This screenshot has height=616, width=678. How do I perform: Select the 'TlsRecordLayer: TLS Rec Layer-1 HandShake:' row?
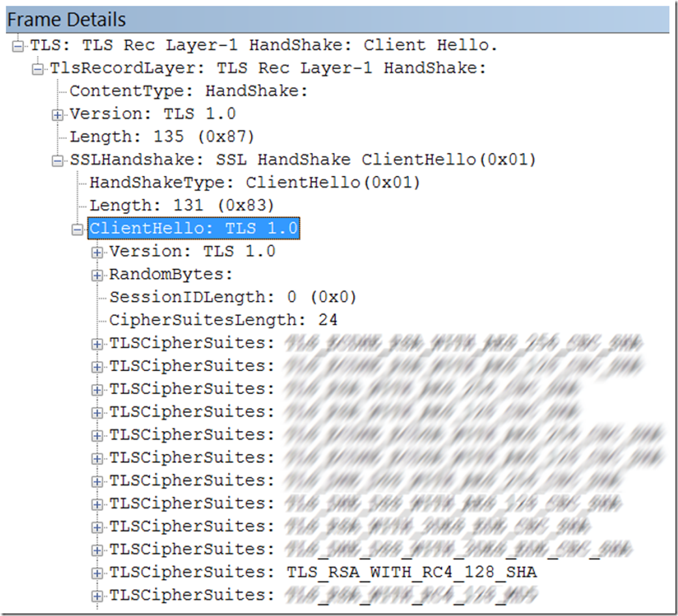(x=268, y=68)
